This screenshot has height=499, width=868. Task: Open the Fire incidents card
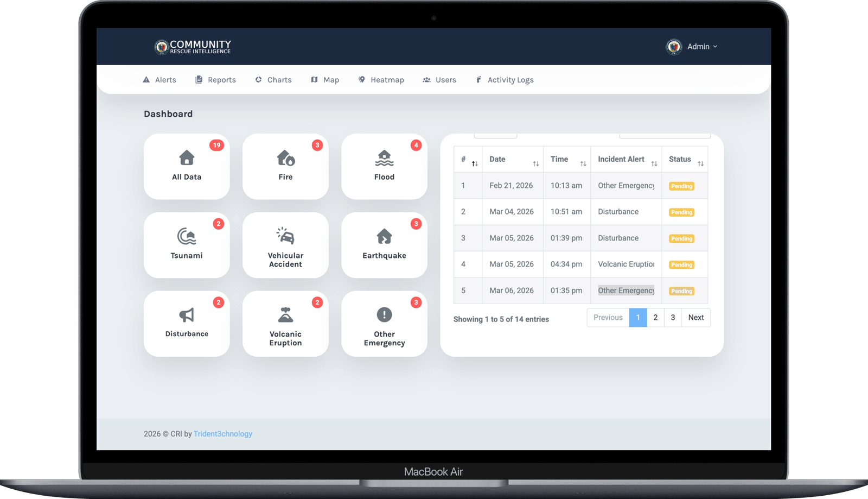click(x=285, y=166)
